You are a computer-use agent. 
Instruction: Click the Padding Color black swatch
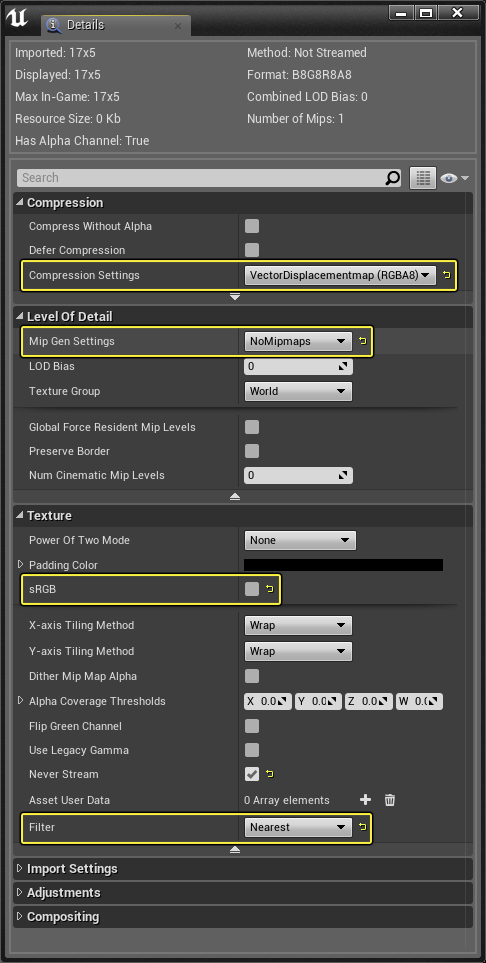343,564
